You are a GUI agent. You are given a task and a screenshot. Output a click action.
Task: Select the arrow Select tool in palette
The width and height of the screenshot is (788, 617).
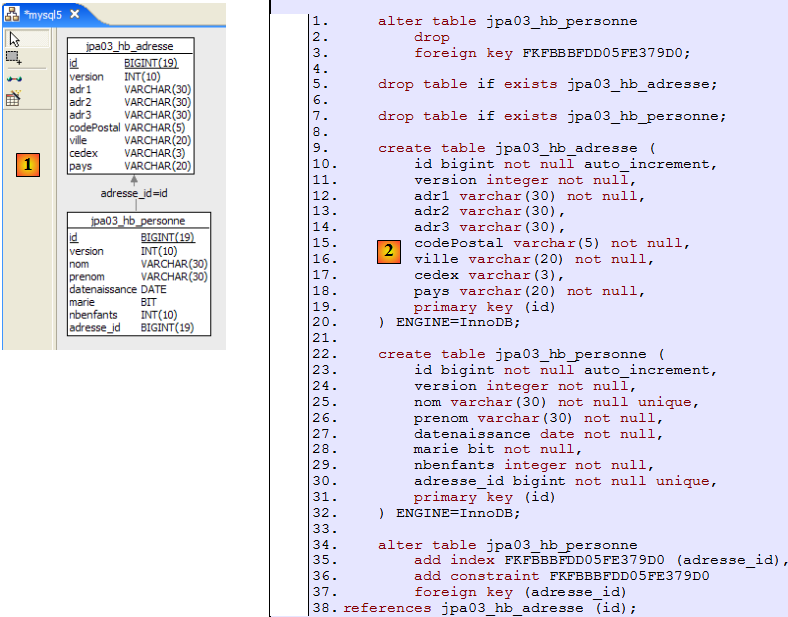[14, 39]
